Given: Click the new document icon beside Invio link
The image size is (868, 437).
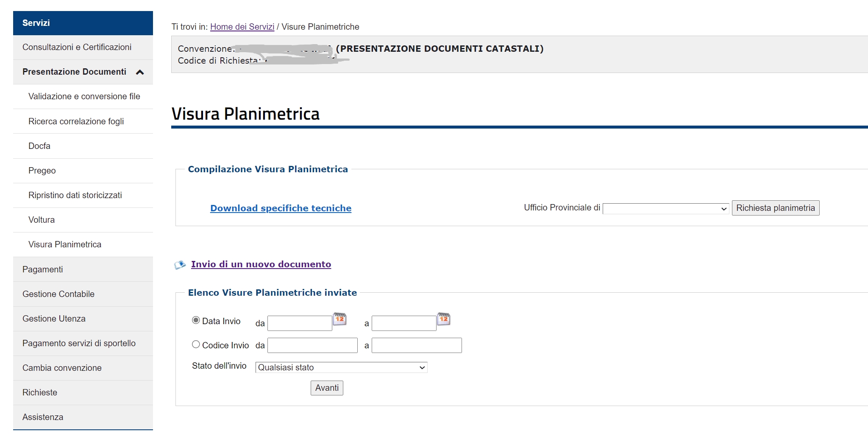Looking at the screenshot, I should 180,265.
